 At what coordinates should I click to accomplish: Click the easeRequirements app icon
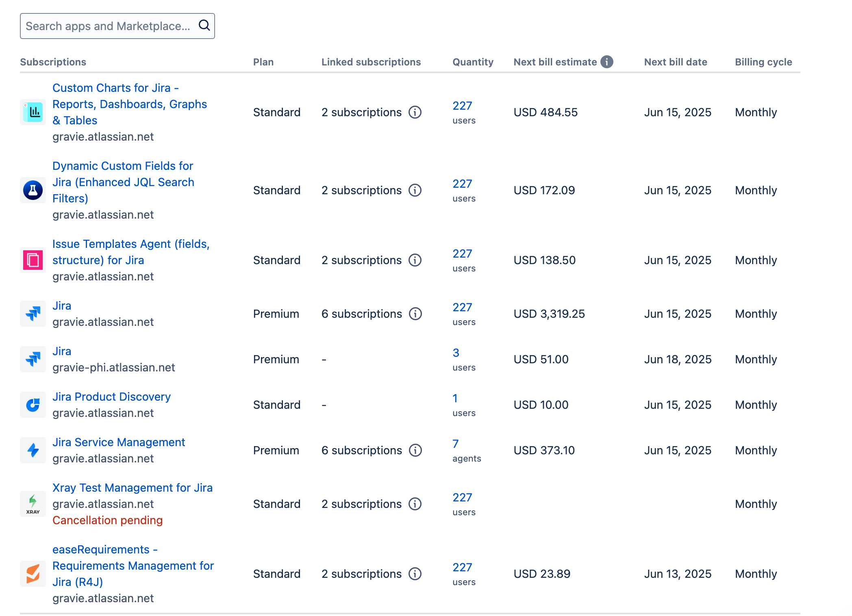click(x=33, y=574)
